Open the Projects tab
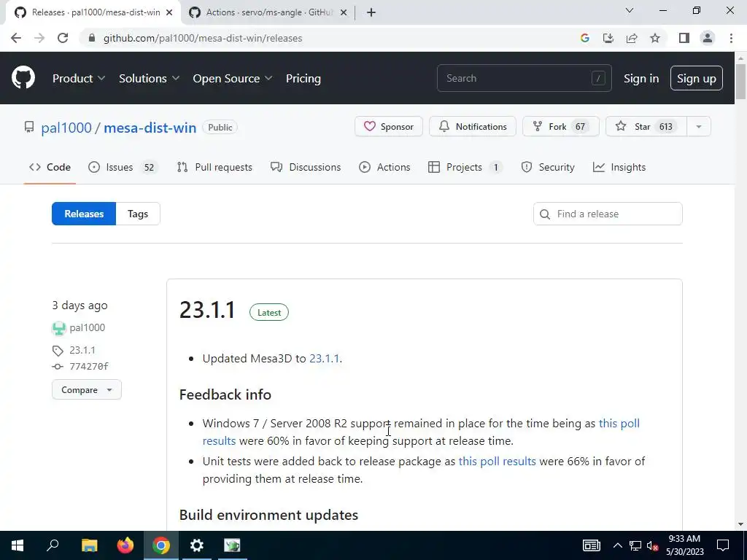Screen dimensions: 747x560 (x=465, y=167)
